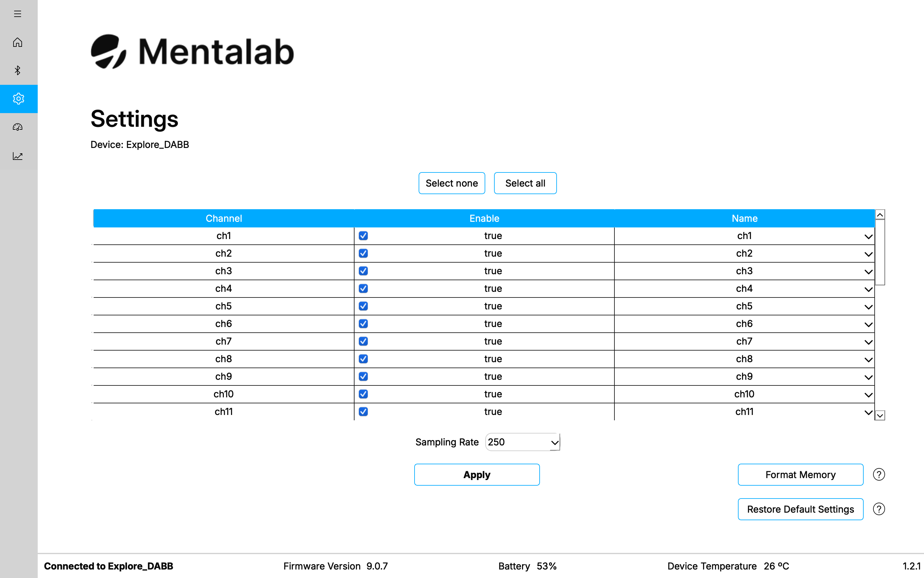The height and width of the screenshot is (578, 924).
Task: Open the Sampling Rate 250 dropdown
Action: pyautogui.click(x=522, y=442)
